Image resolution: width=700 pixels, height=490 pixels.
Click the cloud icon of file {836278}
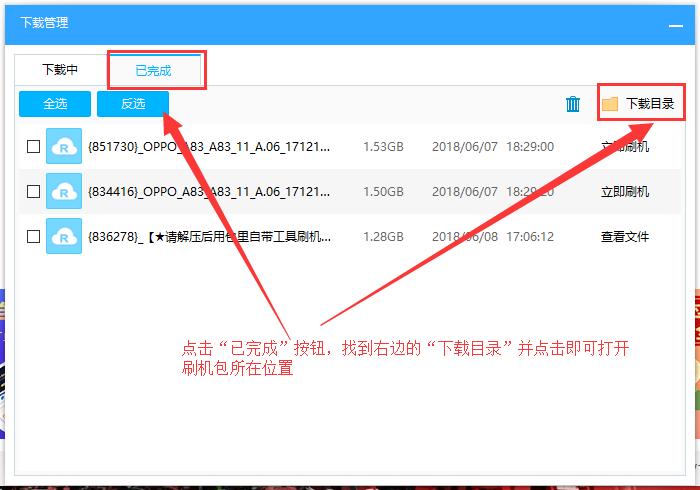(64, 237)
